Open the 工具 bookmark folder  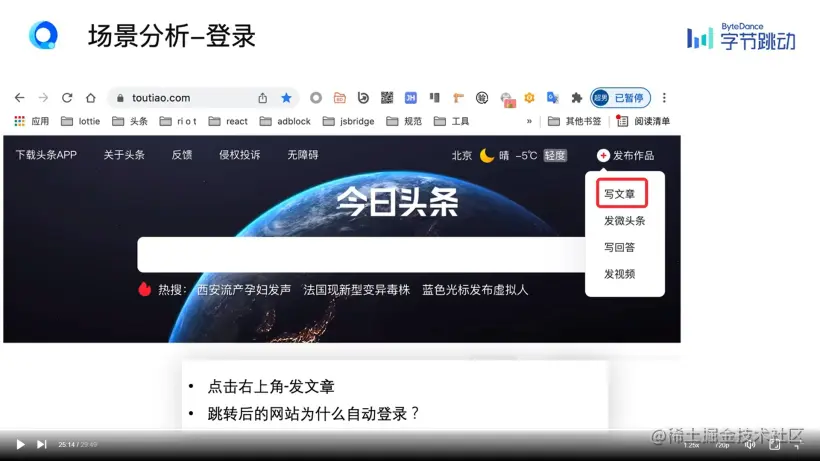tap(451, 121)
